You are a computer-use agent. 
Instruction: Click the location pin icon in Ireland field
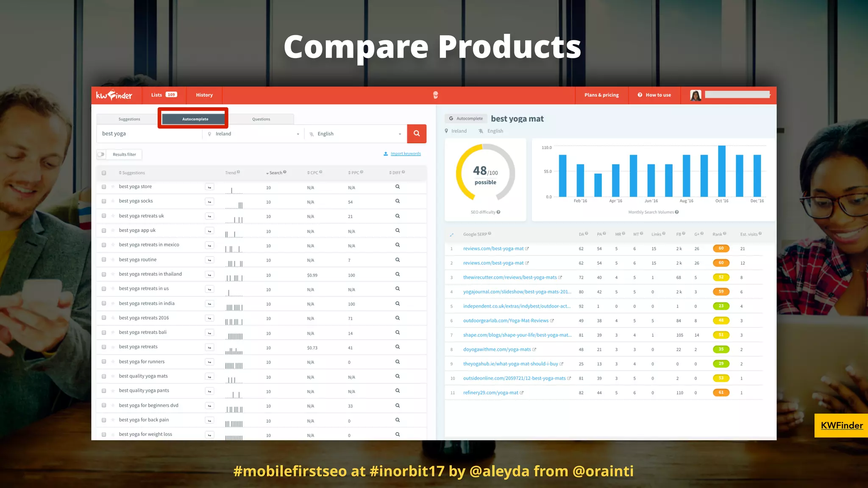tap(209, 134)
